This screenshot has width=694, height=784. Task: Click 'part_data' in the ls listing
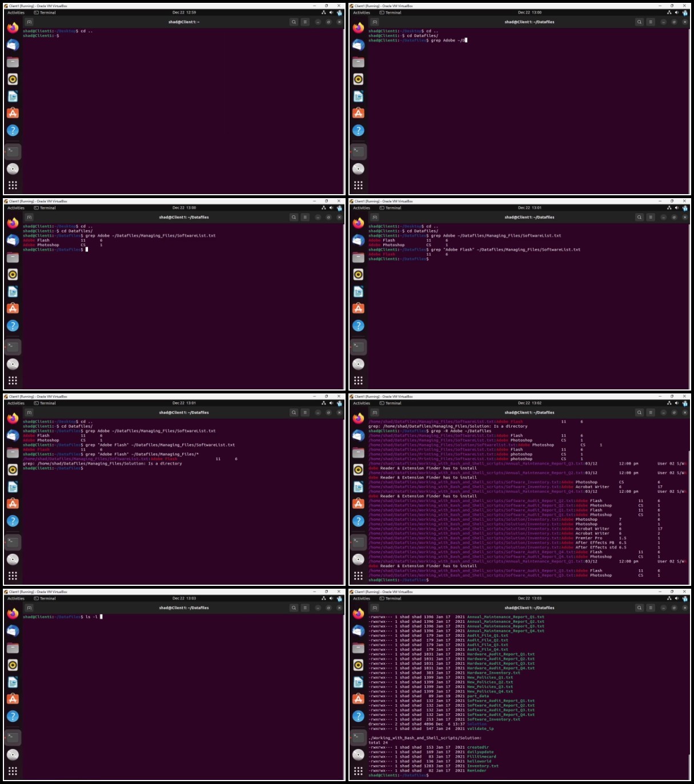478,696
